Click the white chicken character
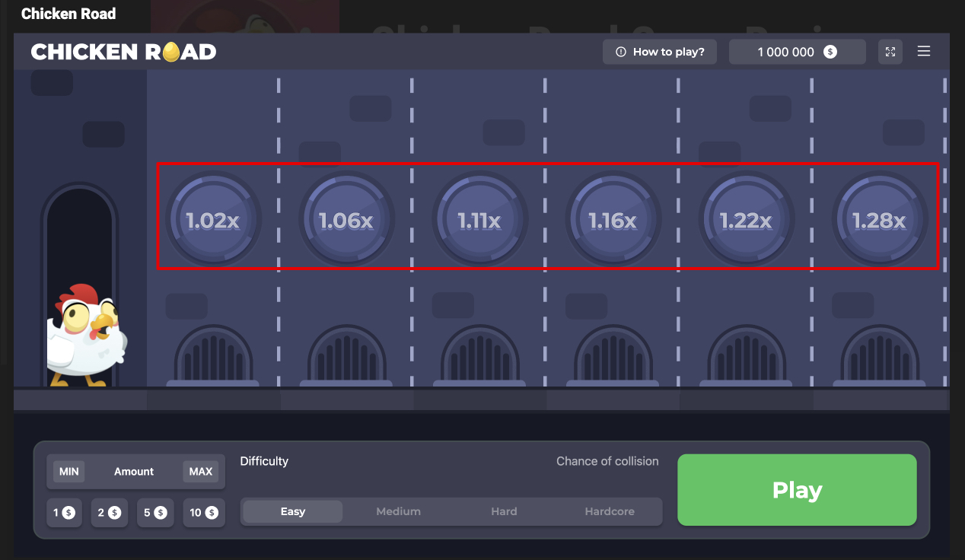 coord(85,335)
